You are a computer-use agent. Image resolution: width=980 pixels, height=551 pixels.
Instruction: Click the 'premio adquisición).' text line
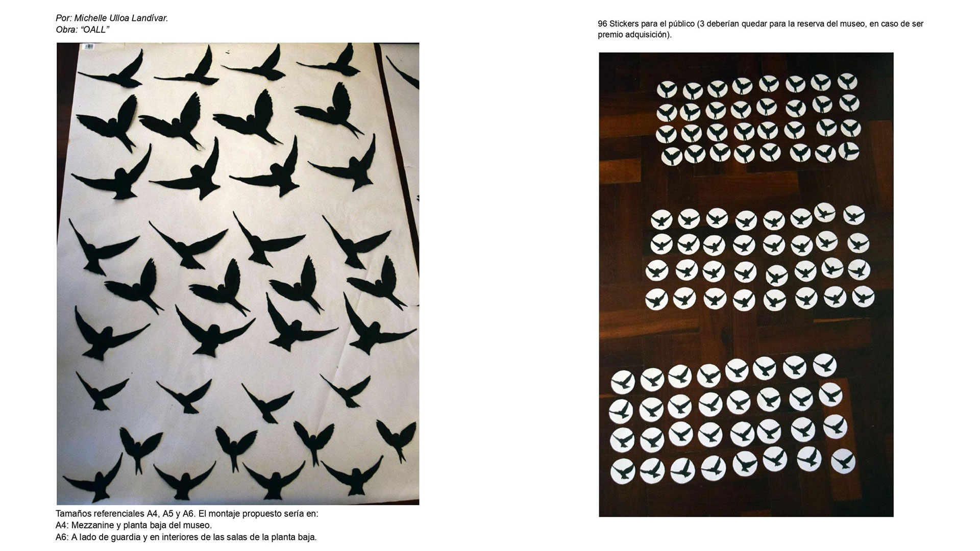tap(635, 35)
